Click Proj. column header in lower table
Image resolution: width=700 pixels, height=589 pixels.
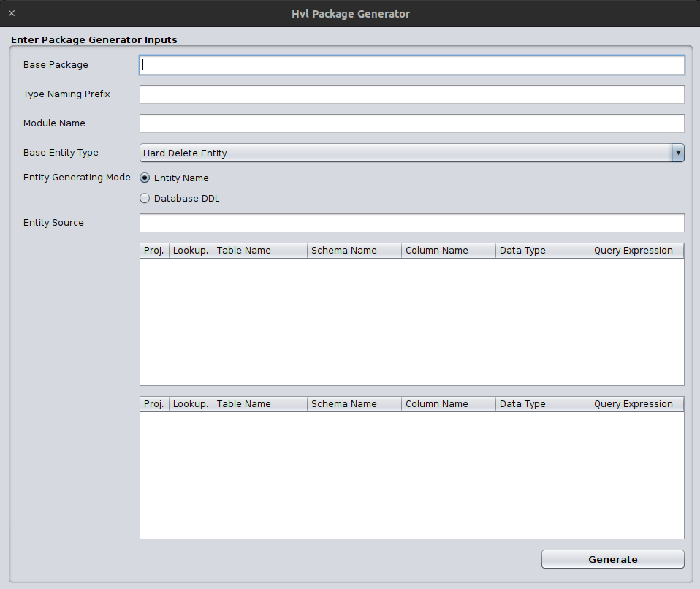pos(154,404)
